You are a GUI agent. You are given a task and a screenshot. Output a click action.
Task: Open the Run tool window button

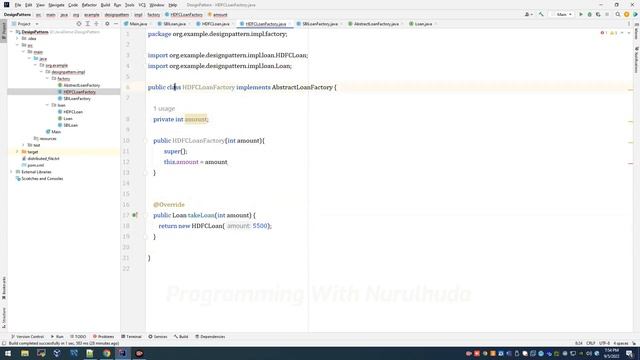coord(57,337)
